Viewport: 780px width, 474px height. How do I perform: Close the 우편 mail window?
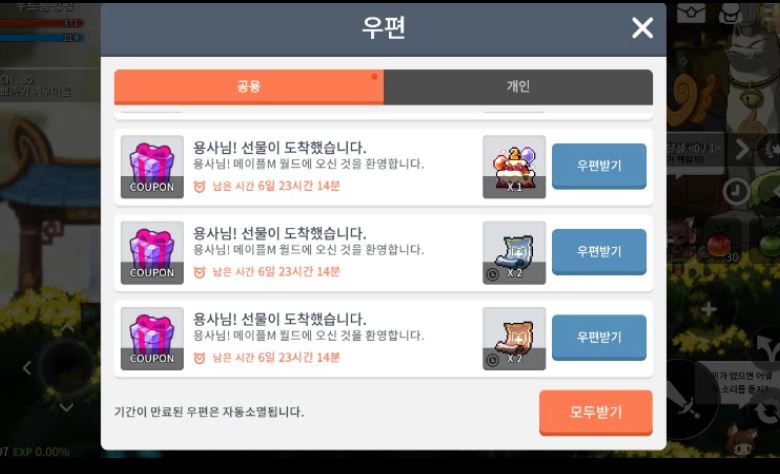pyautogui.click(x=642, y=28)
